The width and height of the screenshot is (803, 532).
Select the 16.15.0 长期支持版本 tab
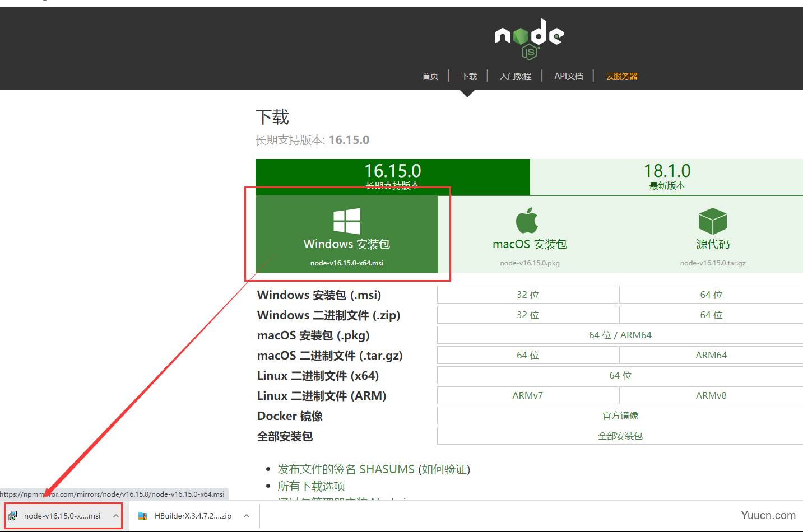[393, 176]
